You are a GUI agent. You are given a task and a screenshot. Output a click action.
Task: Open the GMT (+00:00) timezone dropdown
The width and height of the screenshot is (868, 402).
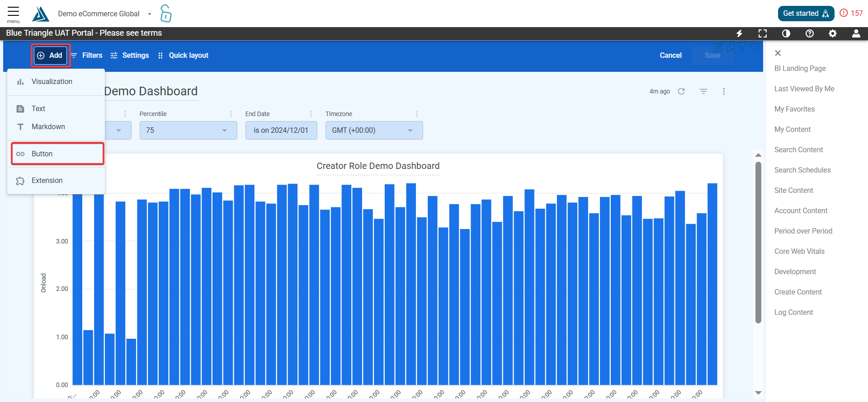pyautogui.click(x=374, y=130)
